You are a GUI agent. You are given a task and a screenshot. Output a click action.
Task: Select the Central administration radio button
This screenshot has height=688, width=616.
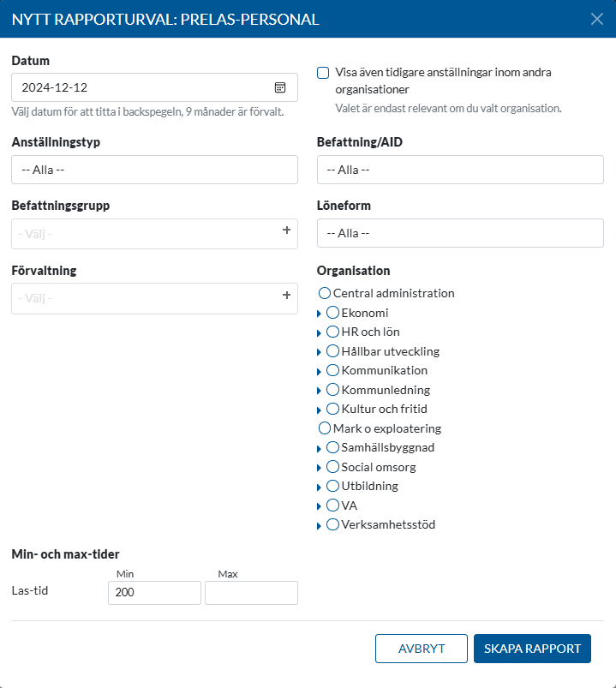[325, 293]
